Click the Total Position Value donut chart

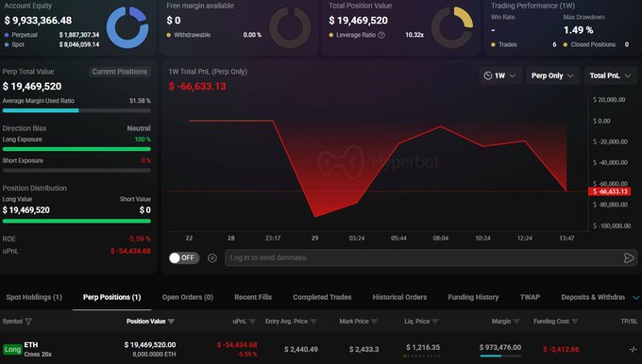click(452, 27)
